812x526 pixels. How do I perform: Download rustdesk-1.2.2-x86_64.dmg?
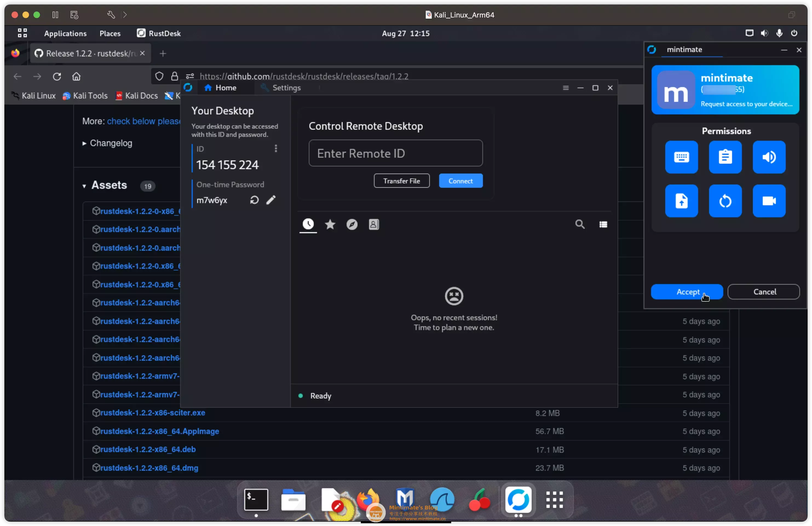tap(149, 468)
